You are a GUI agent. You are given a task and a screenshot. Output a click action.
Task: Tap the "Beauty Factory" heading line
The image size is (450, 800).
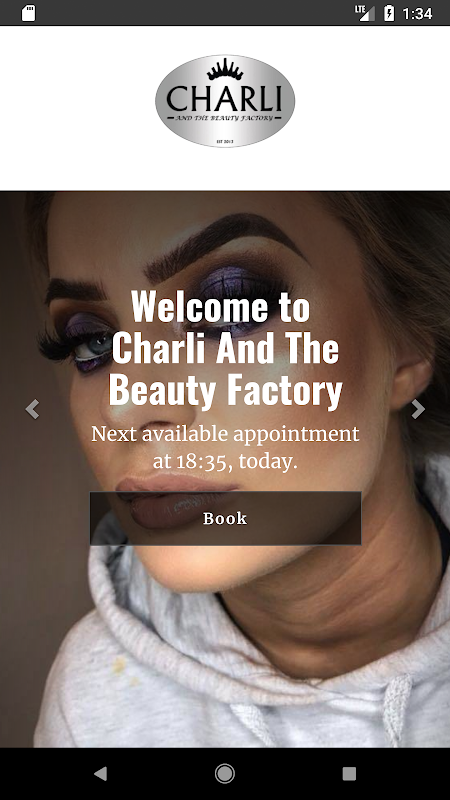point(225,389)
